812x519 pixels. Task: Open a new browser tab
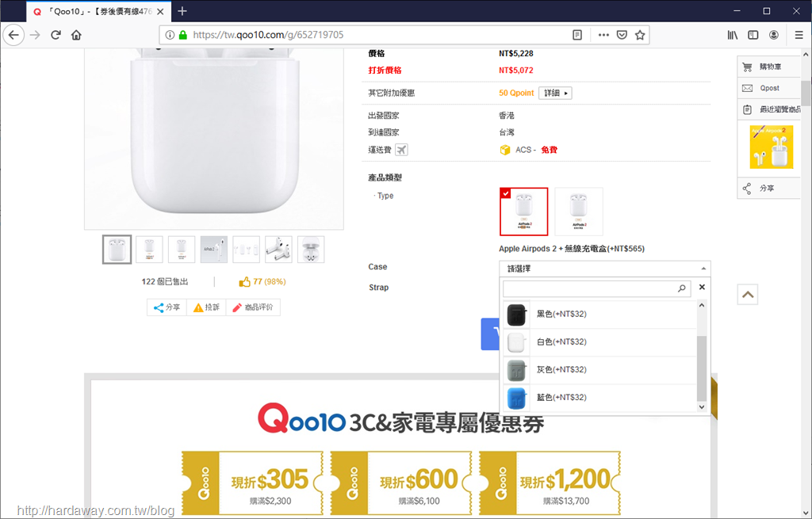(182, 11)
